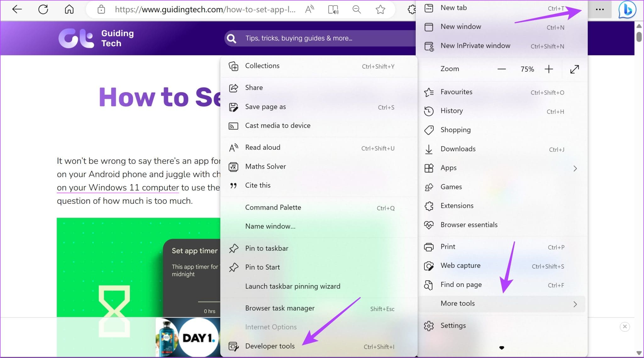Screen dimensions: 644x358
Task: Click the Pin to taskbar option
Action: 266,248
